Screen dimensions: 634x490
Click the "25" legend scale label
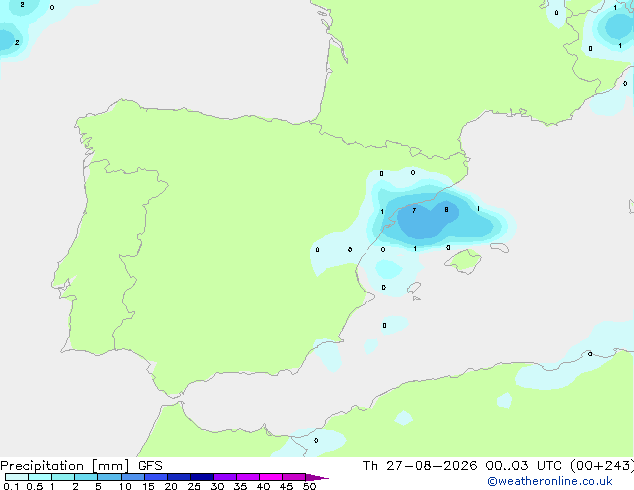coord(194,486)
